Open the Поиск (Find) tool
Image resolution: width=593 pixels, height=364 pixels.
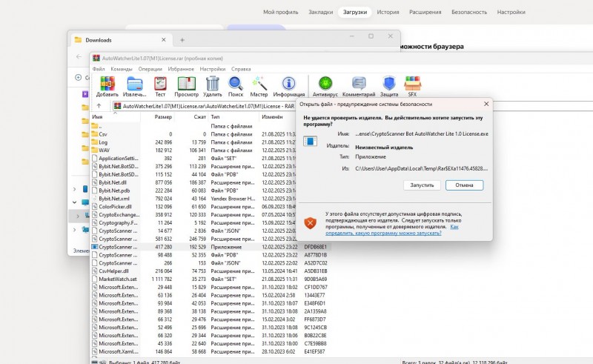pos(236,85)
